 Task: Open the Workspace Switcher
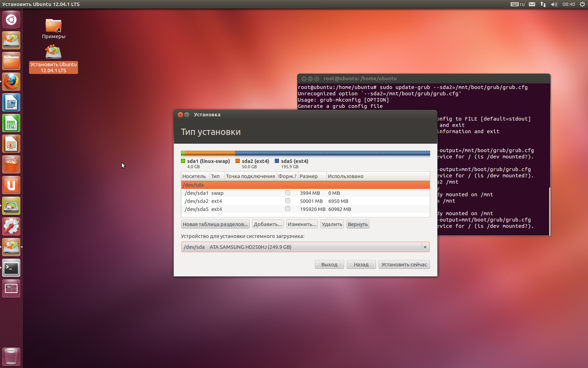click(11, 289)
